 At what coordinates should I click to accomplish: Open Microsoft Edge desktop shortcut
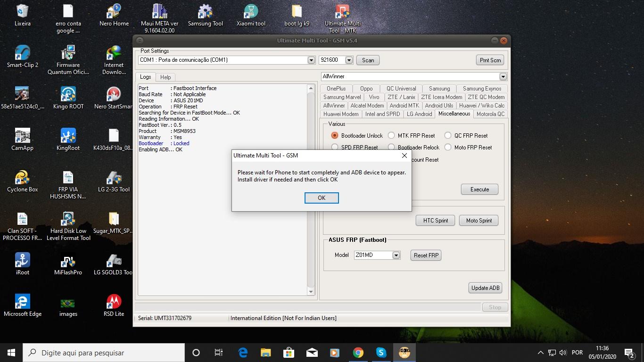(x=22, y=305)
